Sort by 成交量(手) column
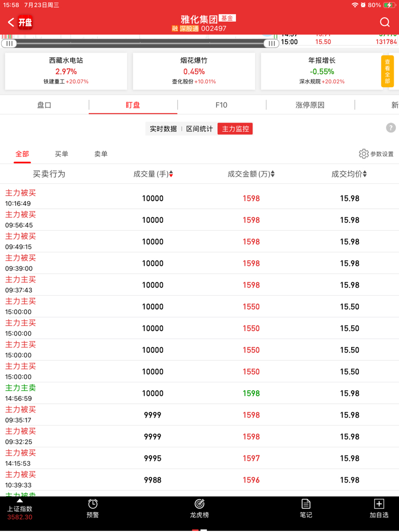 click(153, 174)
